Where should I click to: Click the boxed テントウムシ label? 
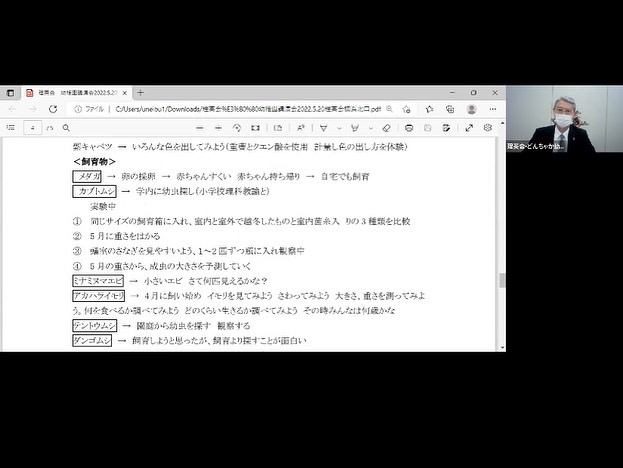[95, 326]
